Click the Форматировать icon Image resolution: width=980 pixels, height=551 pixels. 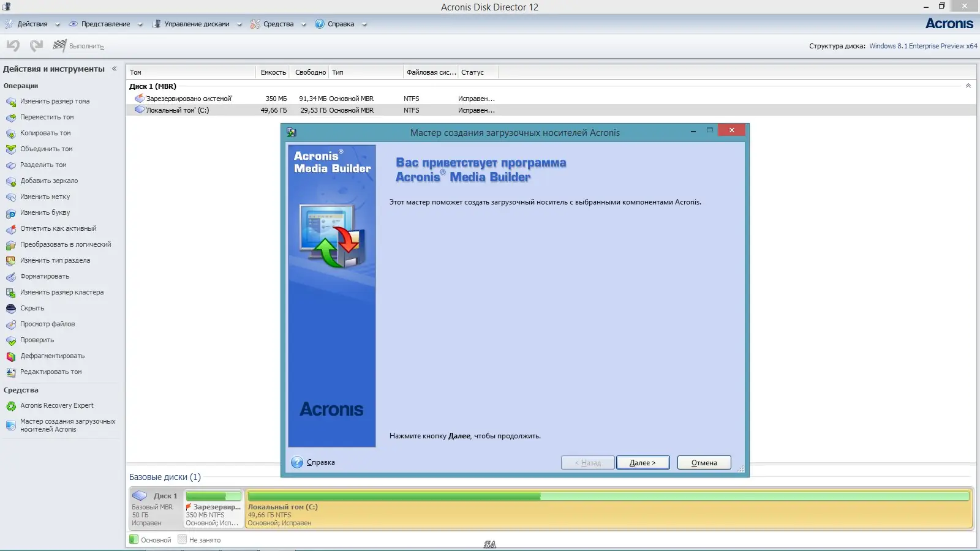pyautogui.click(x=11, y=277)
